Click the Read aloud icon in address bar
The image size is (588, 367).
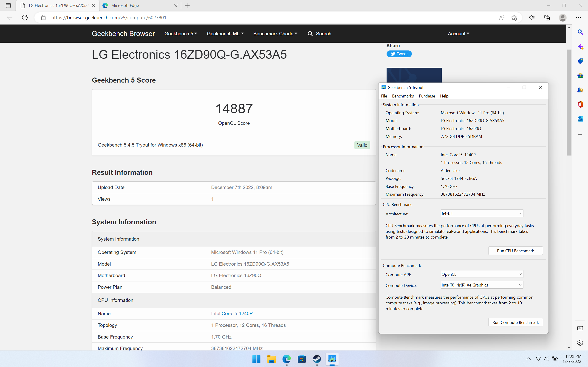point(501,17)
